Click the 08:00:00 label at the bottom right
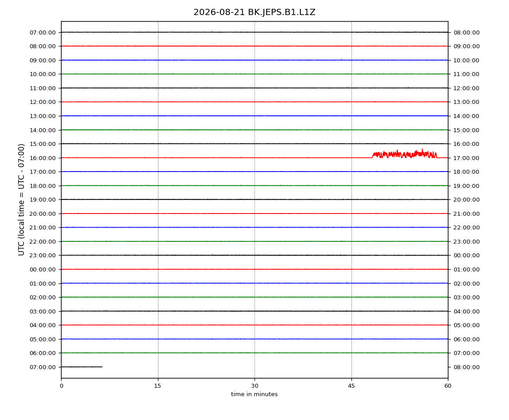This screenshot has width=509, height=420. [466, 367]
